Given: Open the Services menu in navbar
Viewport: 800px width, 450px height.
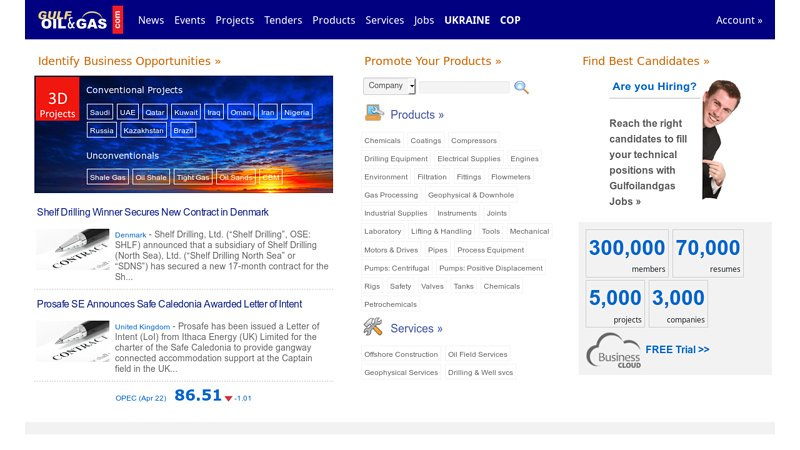Looking at the screenshot, I should (x=385, y=20).
